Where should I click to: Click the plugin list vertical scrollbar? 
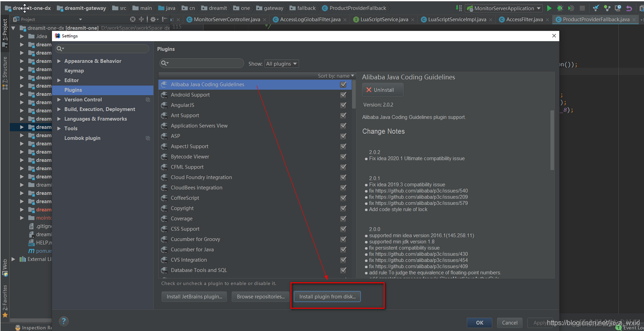click(354, 95)
